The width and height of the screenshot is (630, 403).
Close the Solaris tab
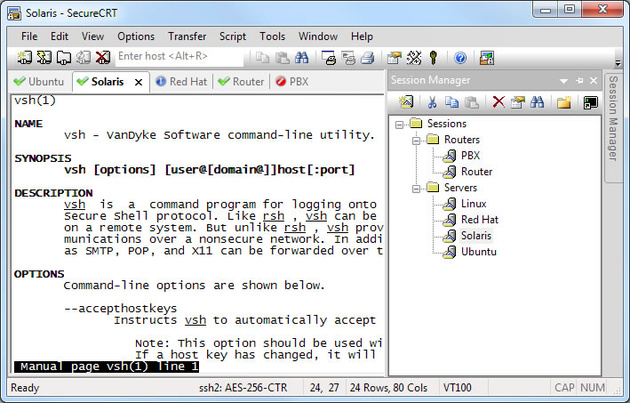click(139, 82)
